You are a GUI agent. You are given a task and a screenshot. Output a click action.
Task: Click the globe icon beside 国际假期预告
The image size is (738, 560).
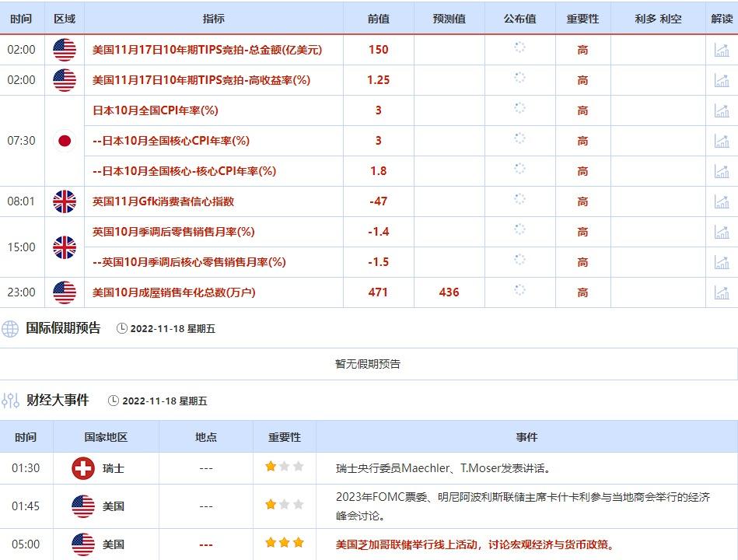click(x=10, y=328)
